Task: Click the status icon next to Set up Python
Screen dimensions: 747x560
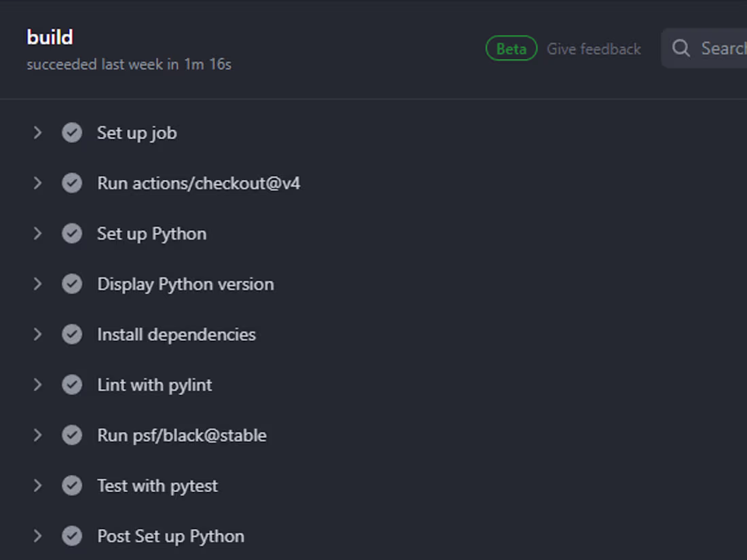Action: [72, 233]
